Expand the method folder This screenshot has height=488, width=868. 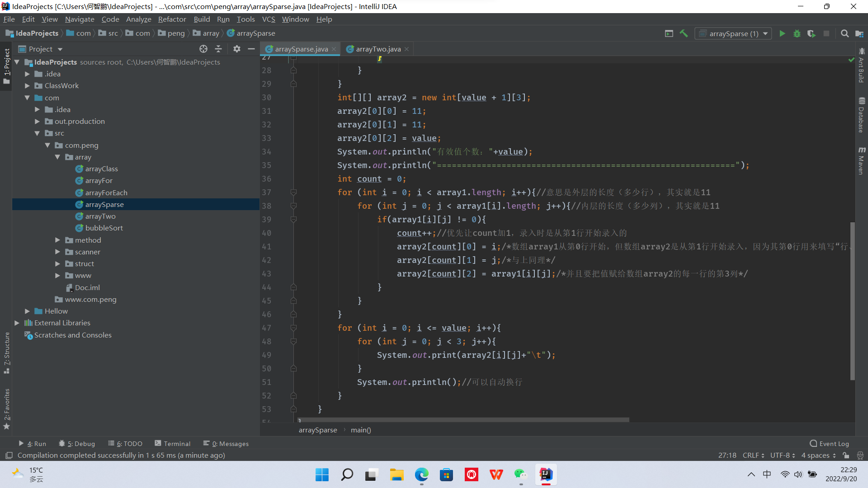pos(57,240)
